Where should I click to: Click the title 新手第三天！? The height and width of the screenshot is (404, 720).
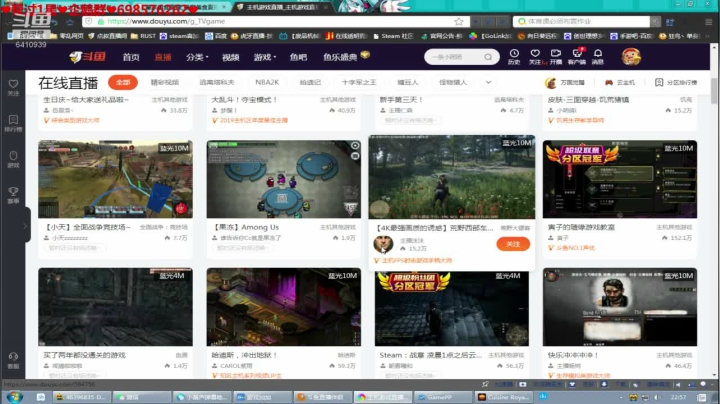[x=401, y=100]
